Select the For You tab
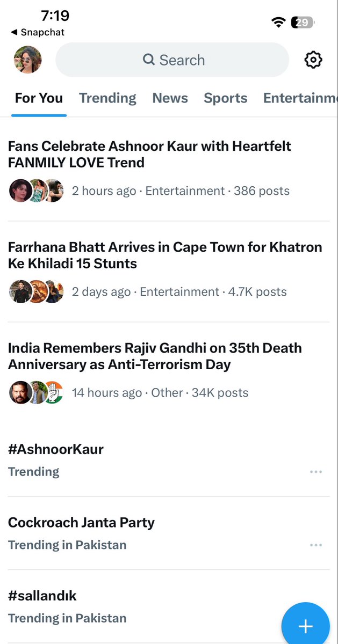 click(x=39, y=98)
